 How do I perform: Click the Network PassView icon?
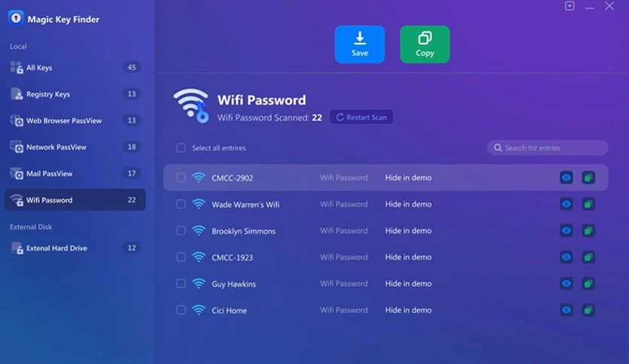click(17, 147)
